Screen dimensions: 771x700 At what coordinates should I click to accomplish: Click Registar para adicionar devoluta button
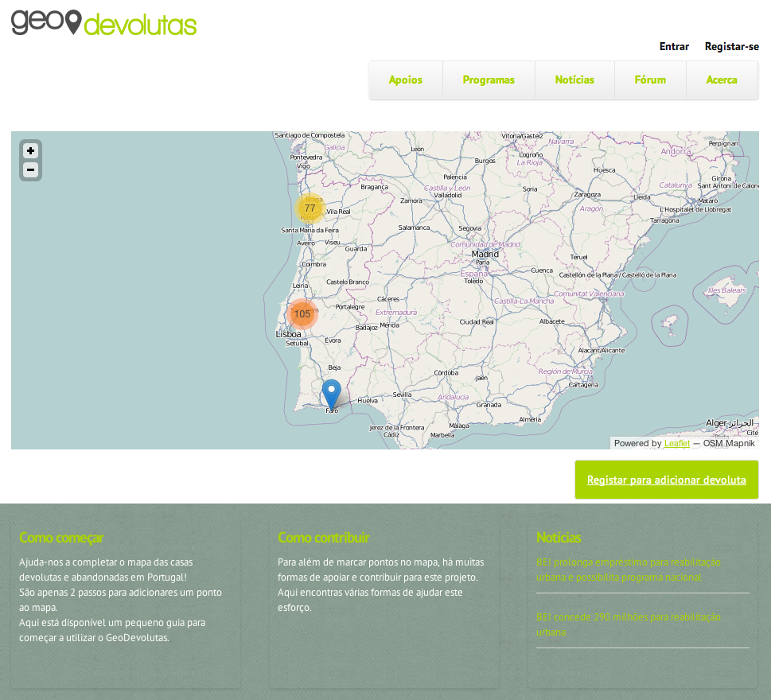pyautogui.click(x=666, y=480)
